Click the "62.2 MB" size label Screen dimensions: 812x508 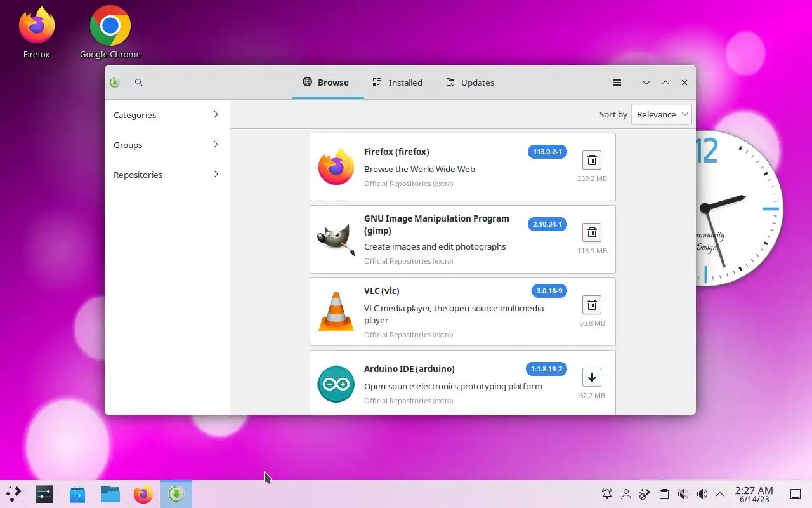pyautogui.click(x=592, y=396)
